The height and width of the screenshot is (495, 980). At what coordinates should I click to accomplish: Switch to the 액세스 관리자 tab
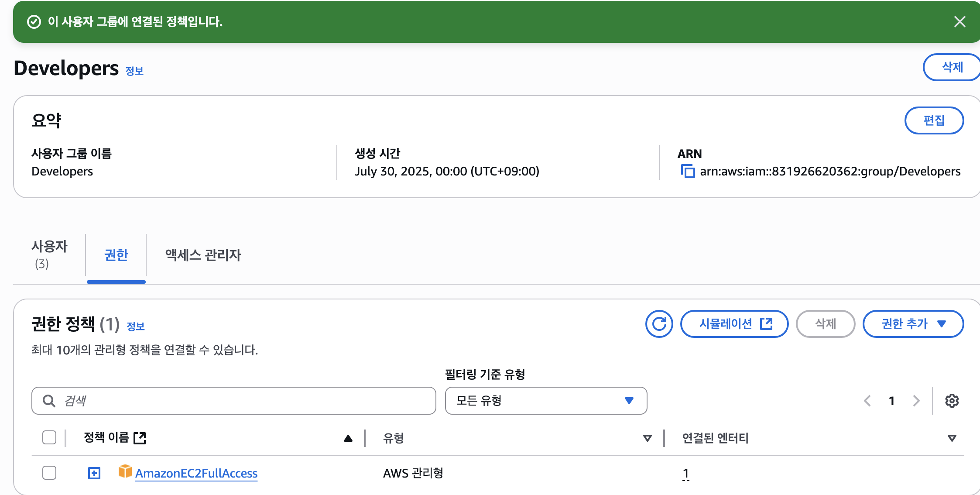[x=203, y=255]
